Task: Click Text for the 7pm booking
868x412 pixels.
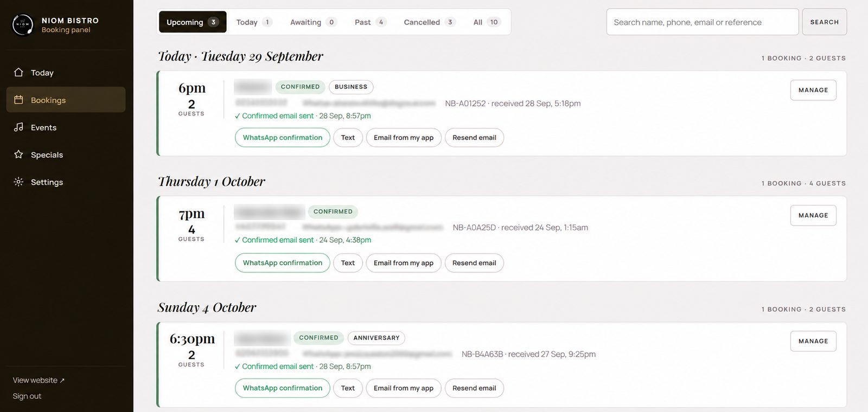Action: [x=348, y=263]
